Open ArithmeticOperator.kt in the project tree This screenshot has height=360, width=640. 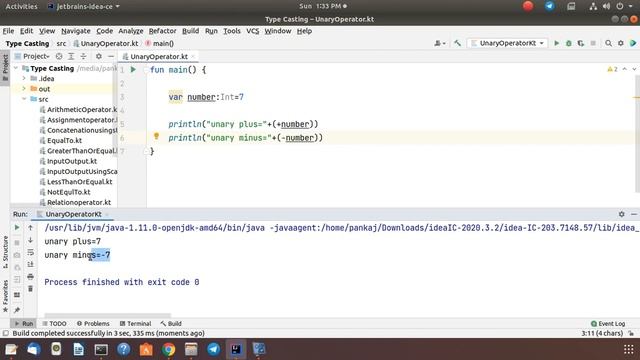point(78,109)
